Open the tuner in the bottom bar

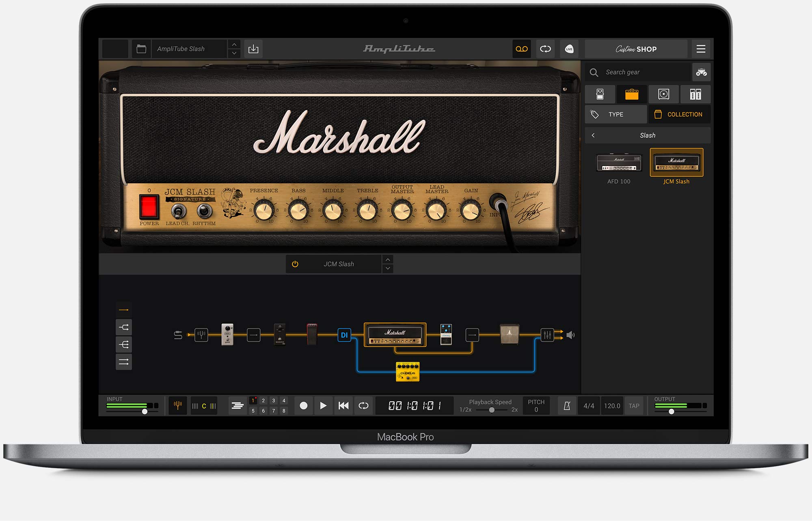[x=178, y=405]
